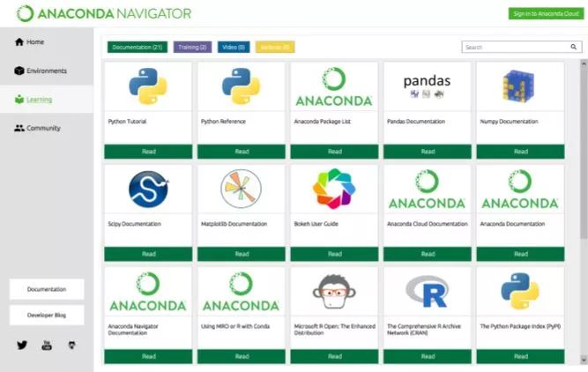The image size is (588, 372).
Task: Click the Bokeh colorful logo
Action: 334,189
